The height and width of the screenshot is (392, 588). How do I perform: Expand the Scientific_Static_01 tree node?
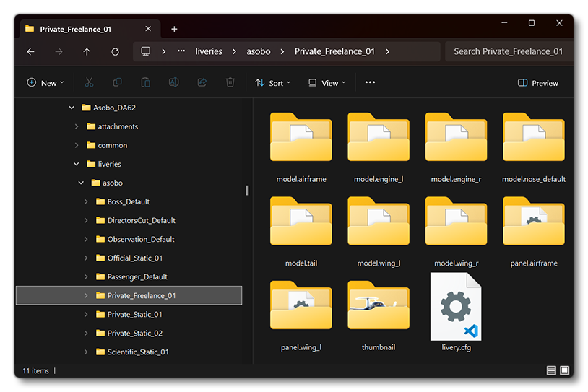coord(86,352)
